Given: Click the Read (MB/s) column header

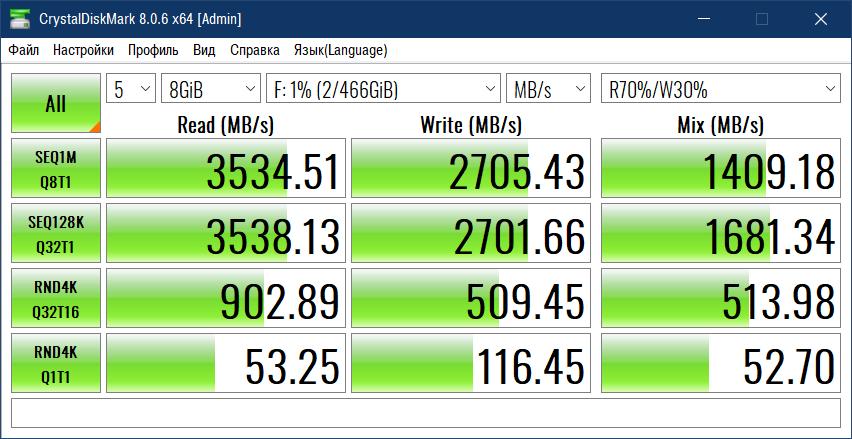Looking at the screenshot, I should click(x=225, y=126).
